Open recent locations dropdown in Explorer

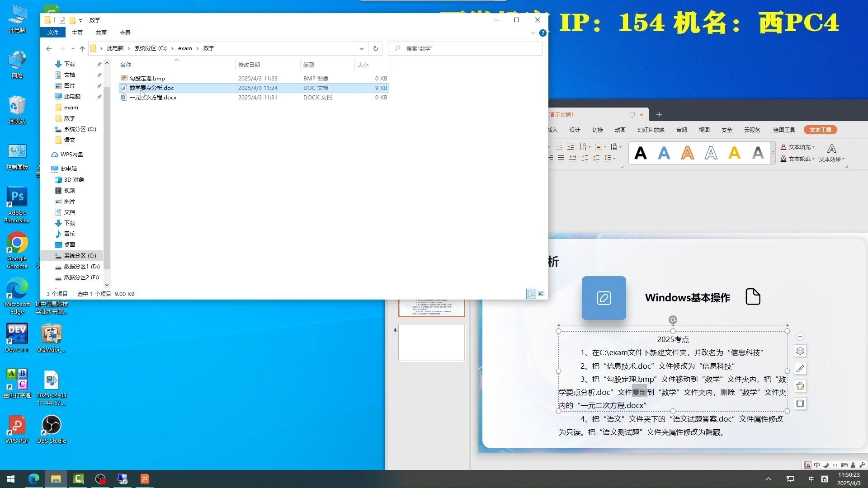(73, 48)
